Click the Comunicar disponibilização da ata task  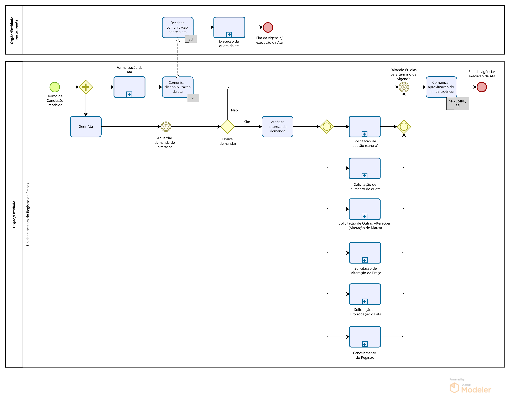coord(178,87)
